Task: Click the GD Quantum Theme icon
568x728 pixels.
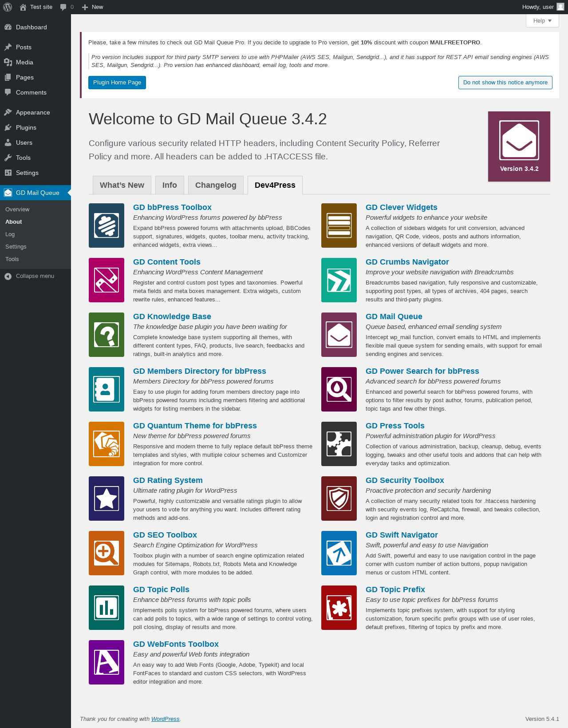Action: click(x=106, y=444)
